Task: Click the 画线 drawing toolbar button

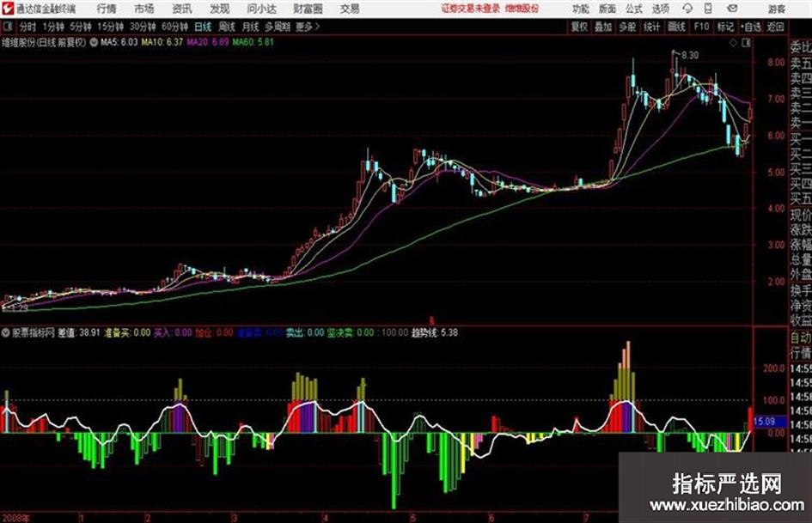Action: click(x=676, y=27)
